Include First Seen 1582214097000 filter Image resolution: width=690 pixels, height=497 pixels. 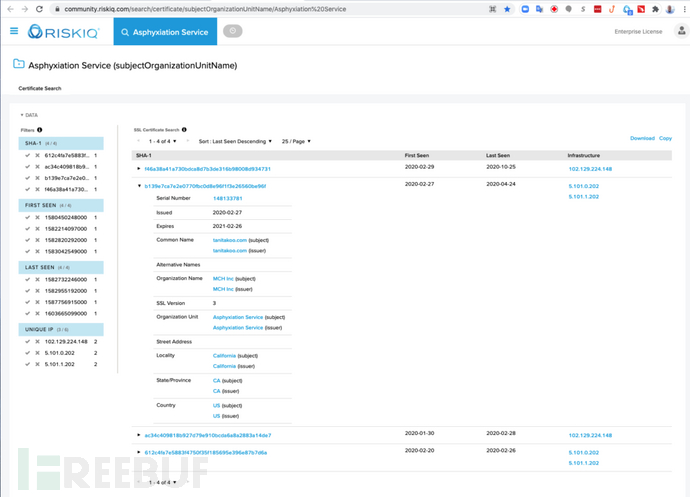coord(28,229)
